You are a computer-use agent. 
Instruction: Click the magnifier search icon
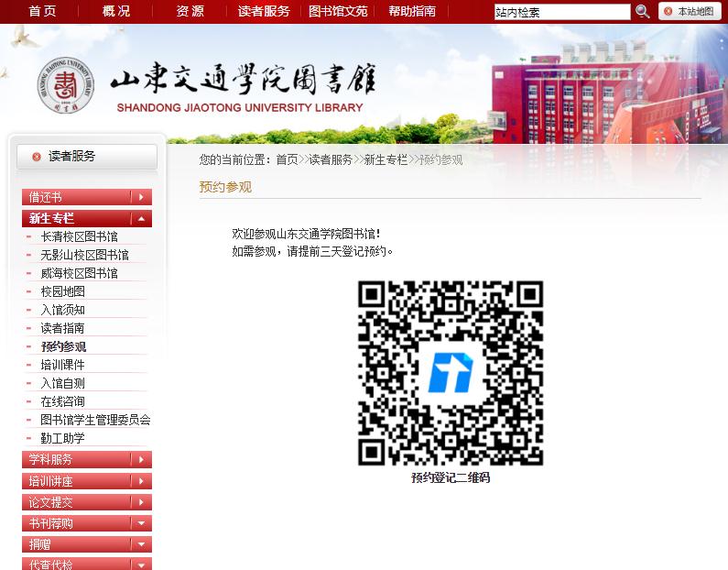(x=642, y=12)
